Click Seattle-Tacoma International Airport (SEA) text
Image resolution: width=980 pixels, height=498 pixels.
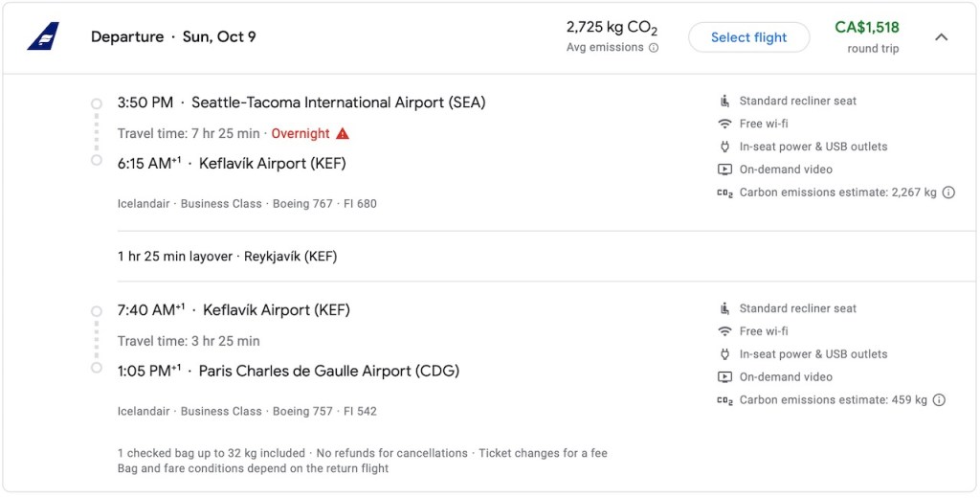(338, 102)
